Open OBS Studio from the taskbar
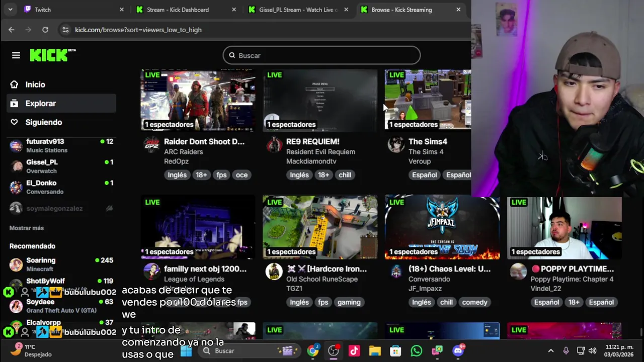 [334, 350]
